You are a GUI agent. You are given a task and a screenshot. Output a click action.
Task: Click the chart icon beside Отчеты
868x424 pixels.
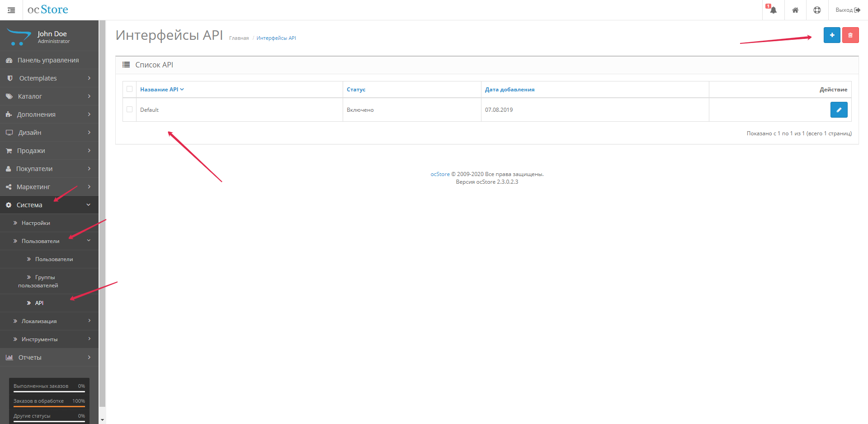click(9, 357)
